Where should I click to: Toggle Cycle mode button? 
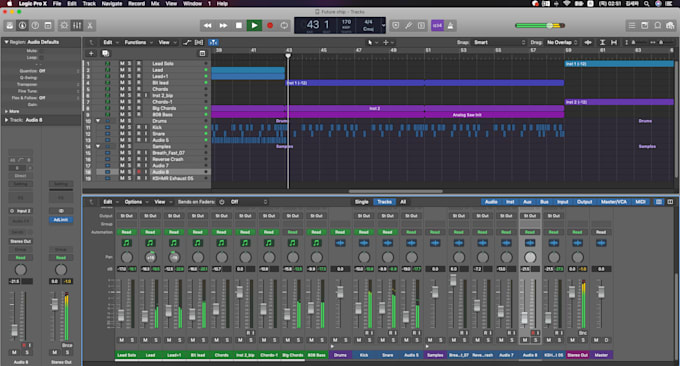[x=284, y=26]
